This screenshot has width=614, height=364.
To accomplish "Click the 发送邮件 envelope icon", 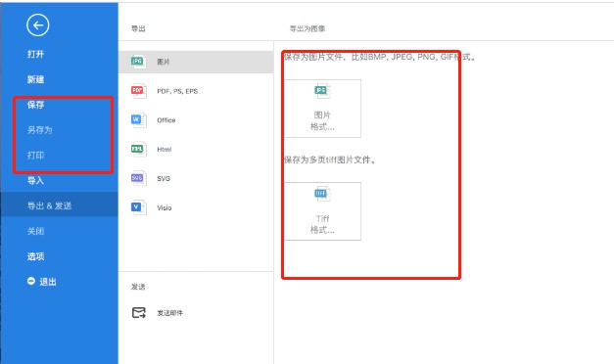I will click(139, 313).
